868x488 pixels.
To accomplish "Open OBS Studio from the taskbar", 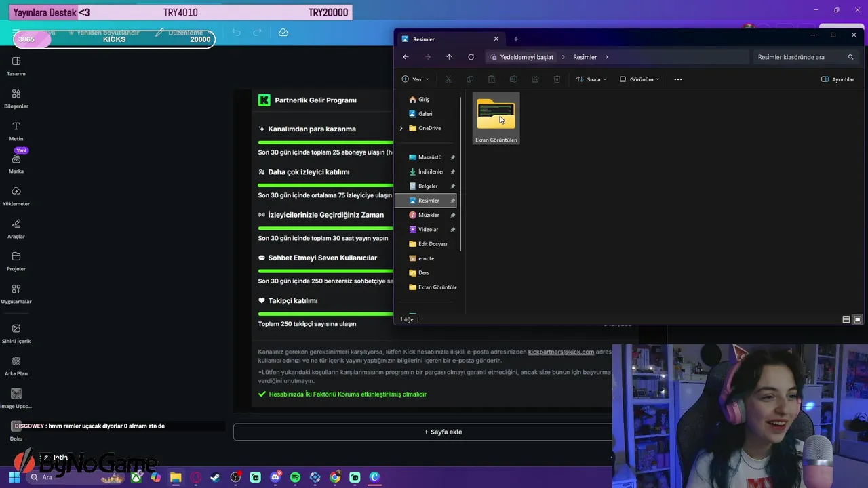I will pyautogui.click(x=235, y=477).
